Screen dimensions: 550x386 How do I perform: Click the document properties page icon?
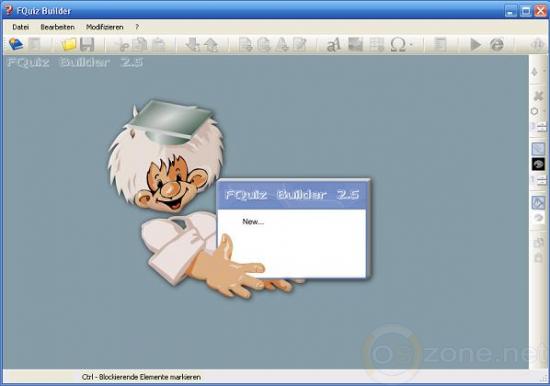[x=440, y=45]
